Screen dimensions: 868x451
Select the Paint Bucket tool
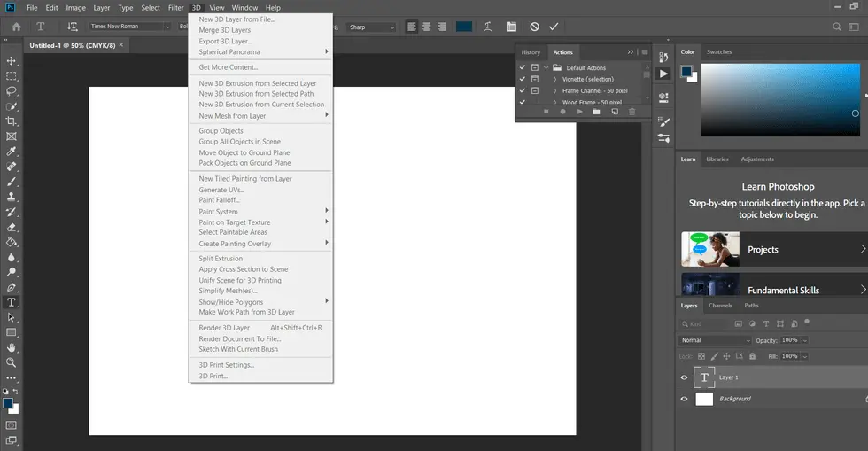tap(11, 242)
